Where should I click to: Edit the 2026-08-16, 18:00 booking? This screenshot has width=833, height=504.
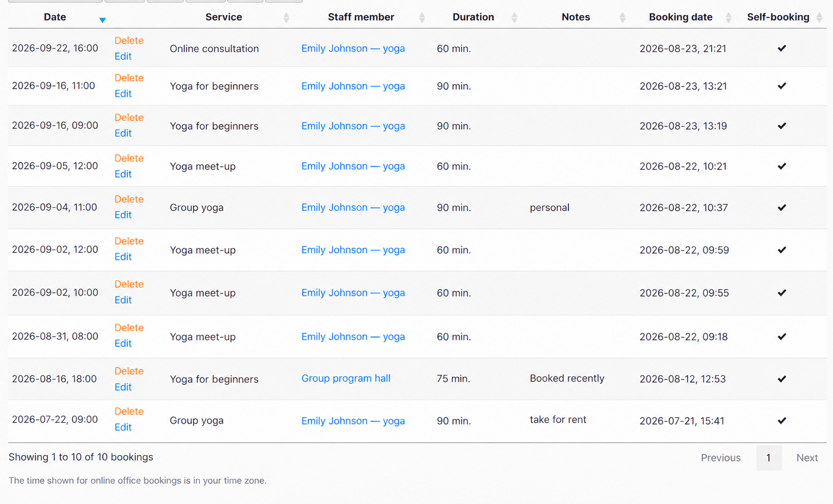(x=123, y=387)
